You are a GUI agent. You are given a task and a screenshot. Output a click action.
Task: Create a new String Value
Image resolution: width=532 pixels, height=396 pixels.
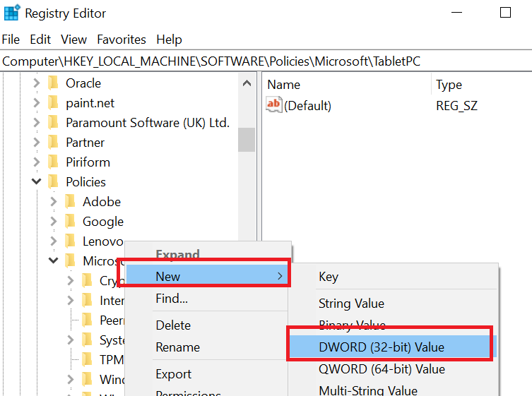click(351, 304)
